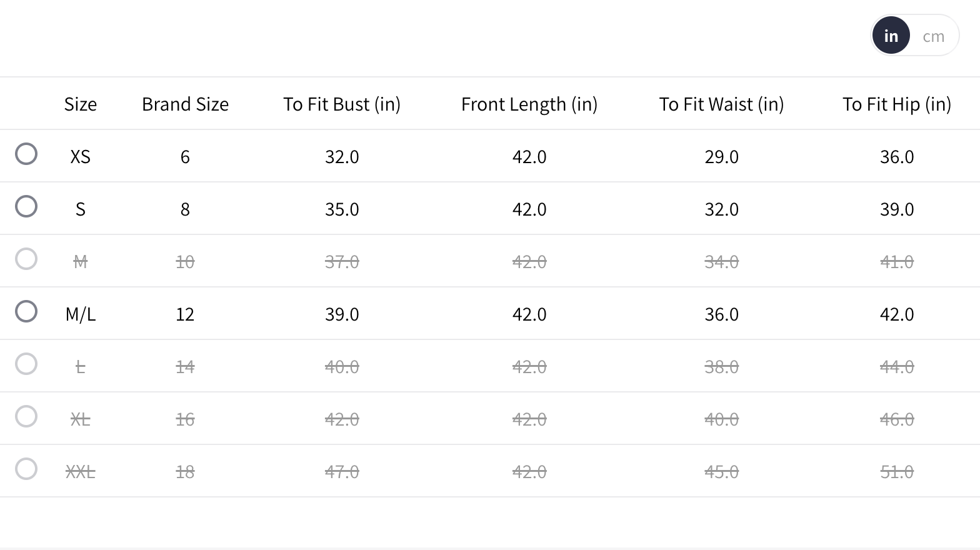980x550 pixels.
Task: Click the Front Length column header
Action: click(529, 104)
